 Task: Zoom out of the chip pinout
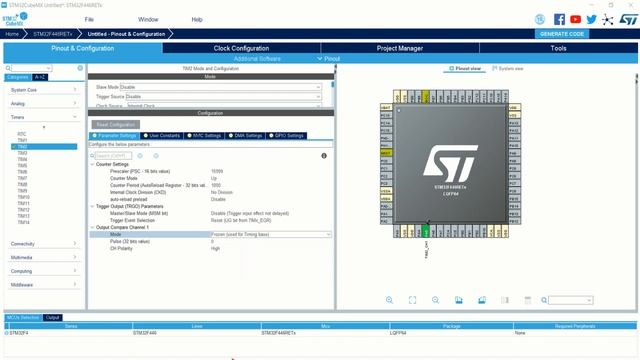coord(436,300)
